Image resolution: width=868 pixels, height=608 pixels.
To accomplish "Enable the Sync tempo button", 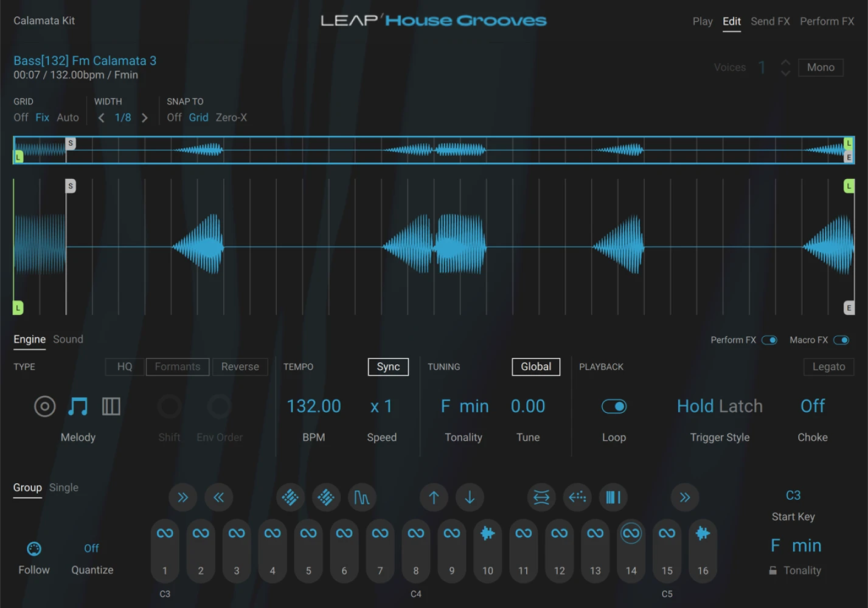I will pos(388,367).
